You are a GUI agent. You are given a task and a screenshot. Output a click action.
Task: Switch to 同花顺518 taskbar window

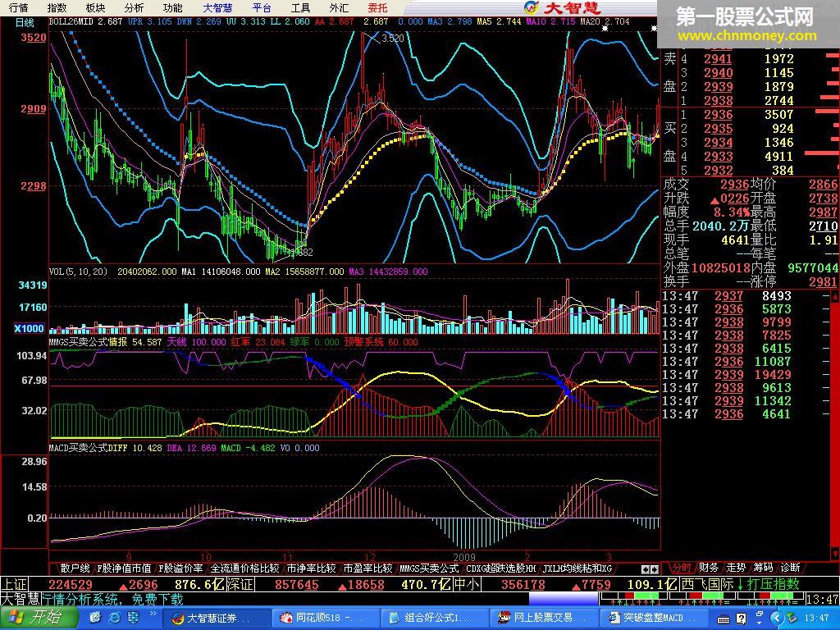tap(325, 619)
